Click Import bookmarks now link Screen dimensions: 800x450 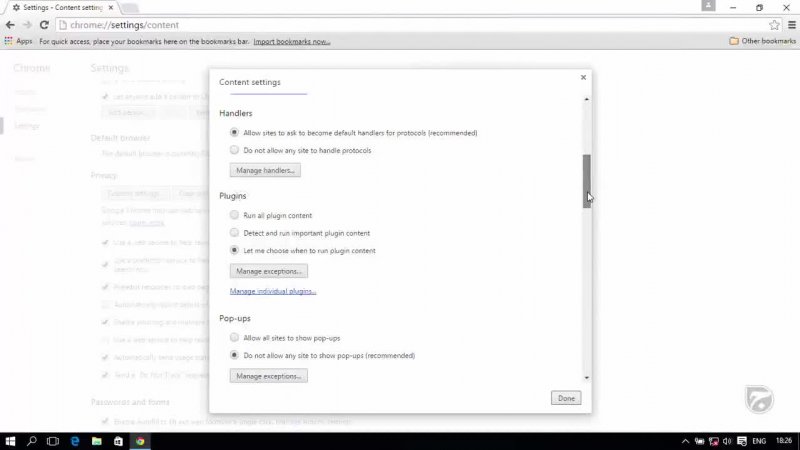click(x=292, y=41)
